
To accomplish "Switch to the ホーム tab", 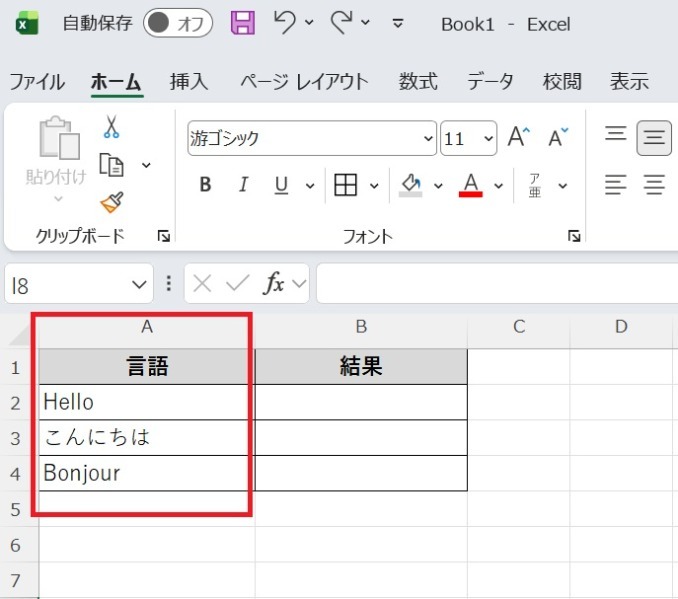I will tap(117, 82).
